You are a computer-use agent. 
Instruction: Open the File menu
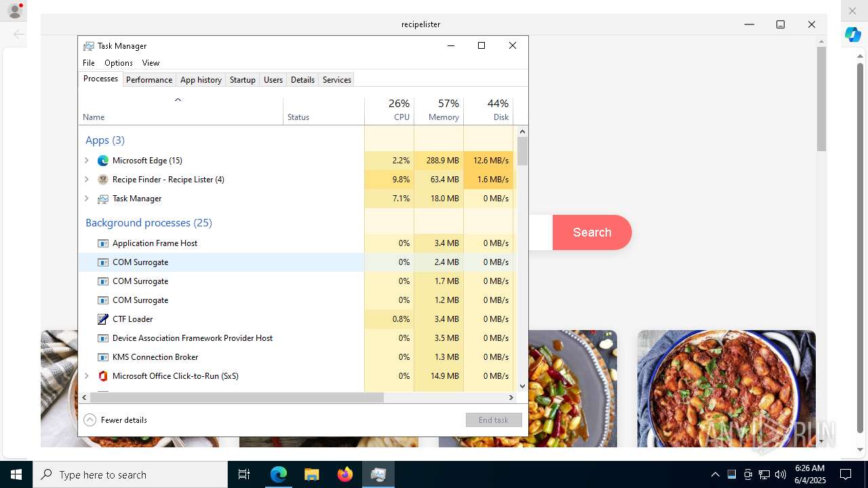point(89,63)
